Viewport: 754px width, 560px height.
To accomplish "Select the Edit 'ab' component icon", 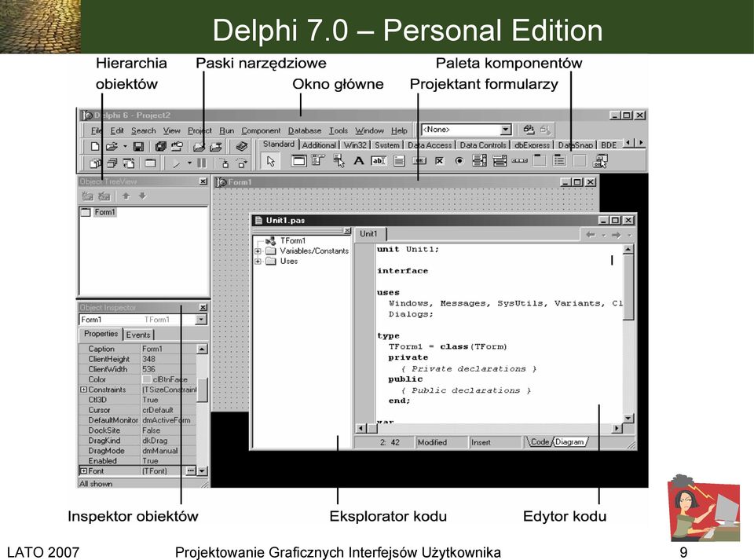I will pyautogui.click(x=379, y=160).
